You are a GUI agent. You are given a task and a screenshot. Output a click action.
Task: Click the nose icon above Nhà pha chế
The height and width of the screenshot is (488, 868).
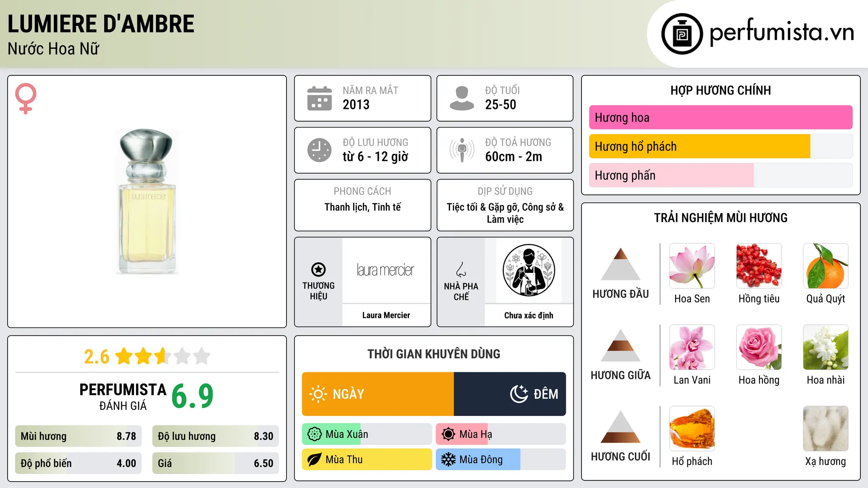coord(461,269)
